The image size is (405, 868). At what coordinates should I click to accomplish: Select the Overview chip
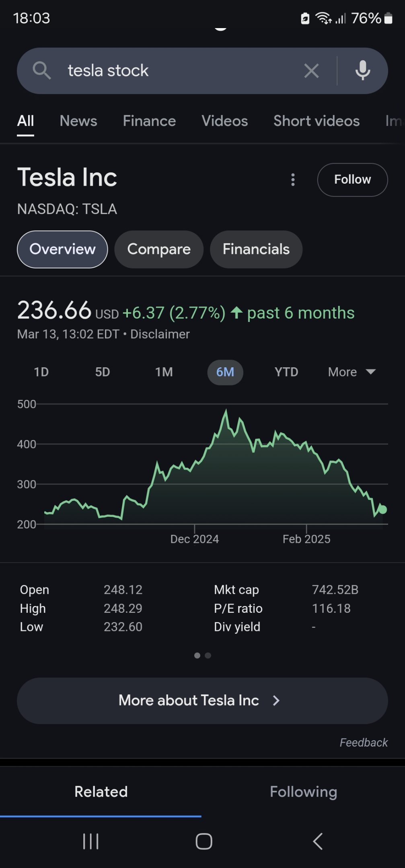click(62, 249)
